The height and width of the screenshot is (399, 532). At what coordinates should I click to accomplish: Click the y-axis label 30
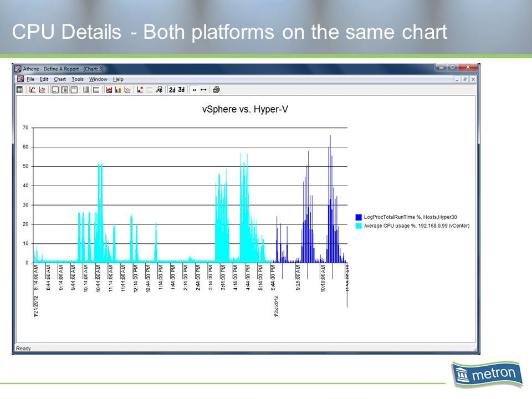pos(26,205)
